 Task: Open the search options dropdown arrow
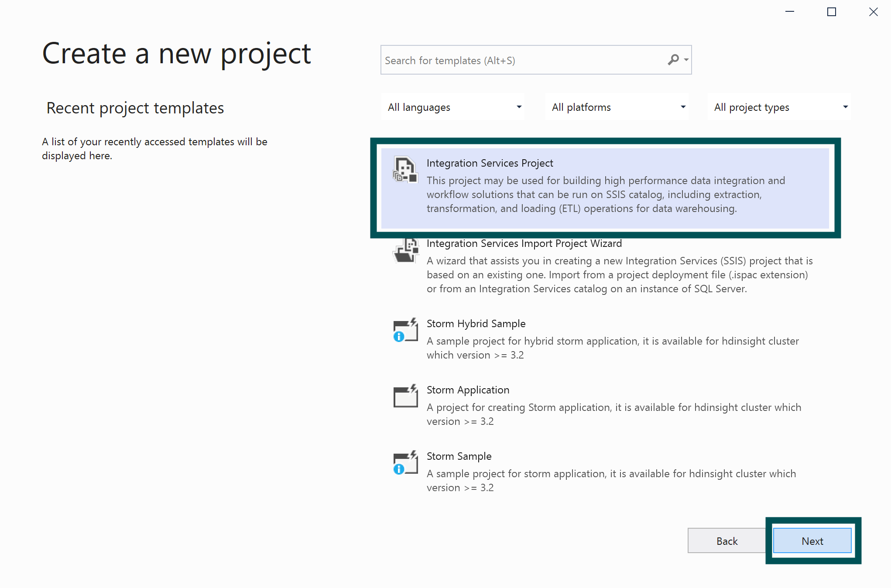(x=686, y=60)
